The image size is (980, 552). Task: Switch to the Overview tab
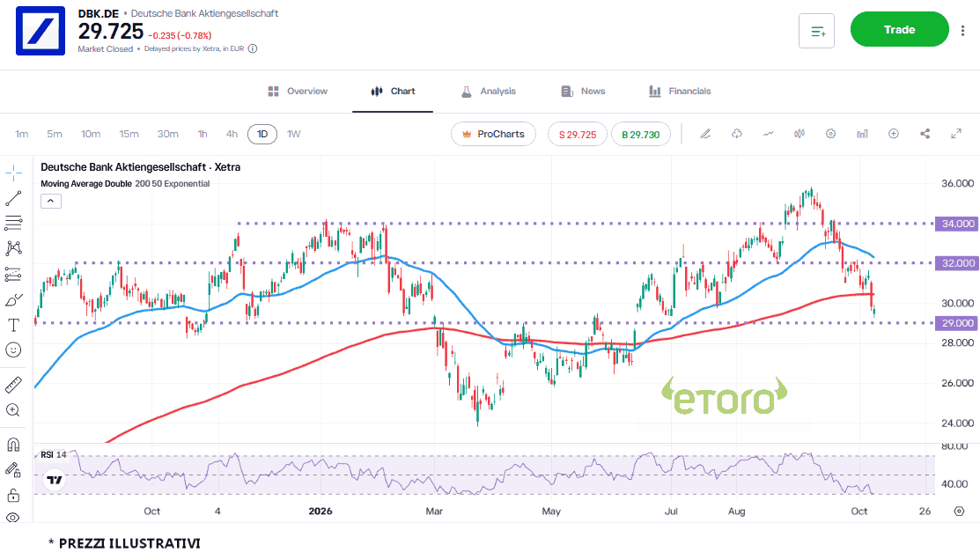[x=298, y=92]
